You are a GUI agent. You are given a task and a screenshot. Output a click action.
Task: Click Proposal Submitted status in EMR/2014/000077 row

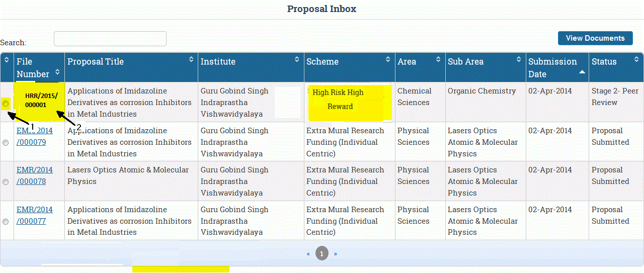click(x=610, y=215)
